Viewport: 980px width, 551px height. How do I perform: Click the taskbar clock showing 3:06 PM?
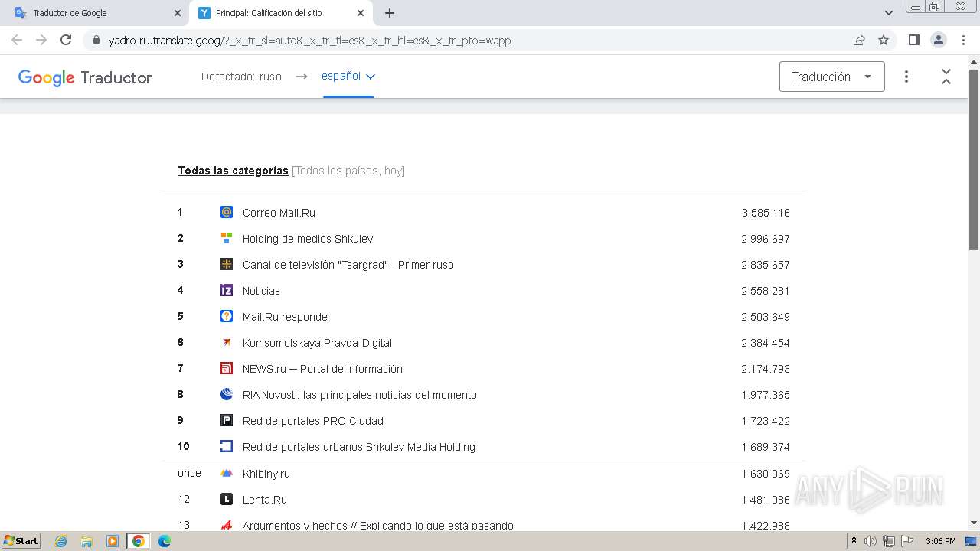pyautogui.click(x=940, y=541)
